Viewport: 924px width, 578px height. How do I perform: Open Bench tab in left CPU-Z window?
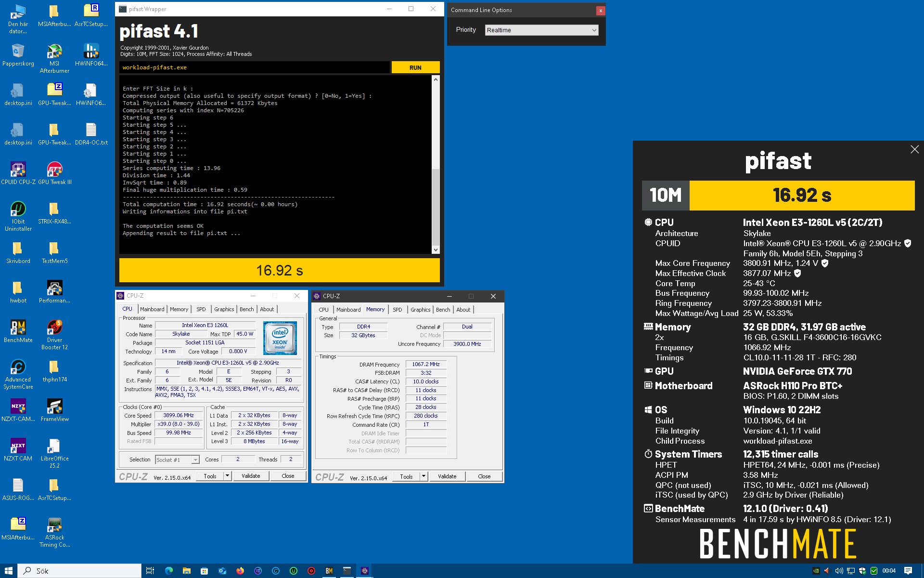pos(247,309)
